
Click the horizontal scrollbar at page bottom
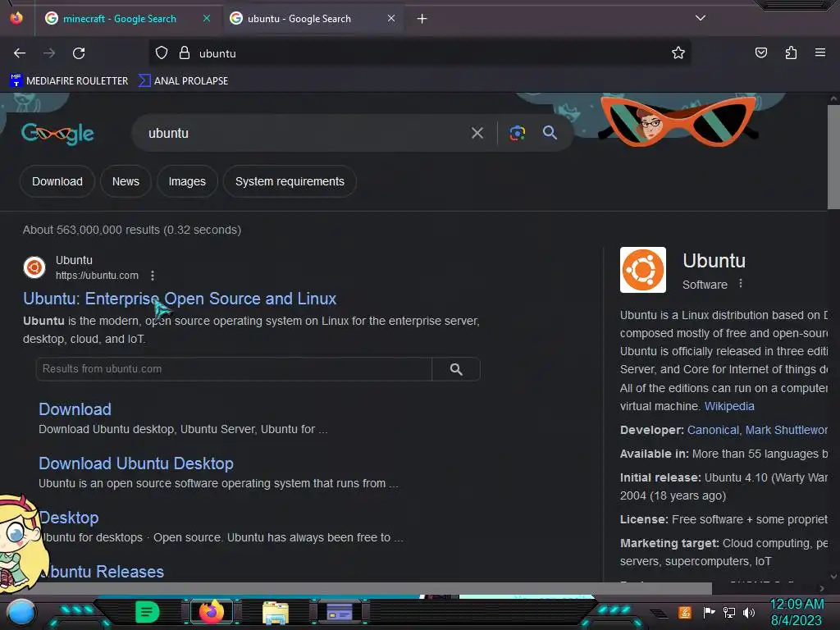coord(356,587)
